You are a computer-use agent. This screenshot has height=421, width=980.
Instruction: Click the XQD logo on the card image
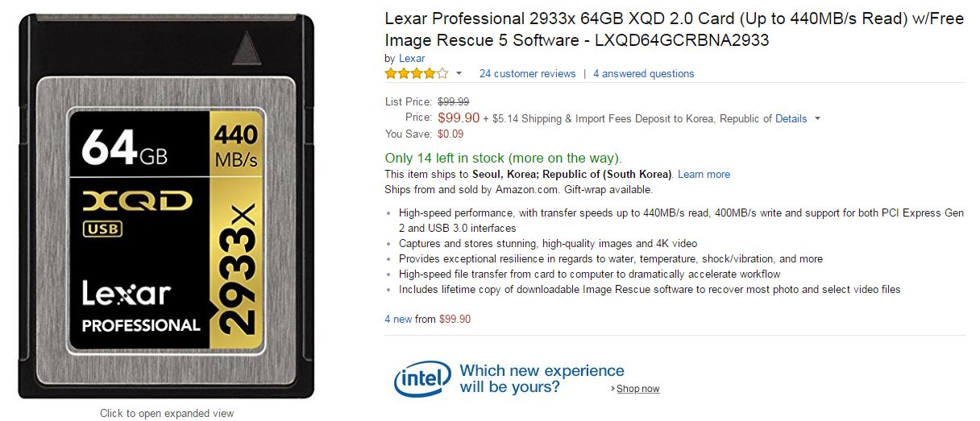[137, 201]
